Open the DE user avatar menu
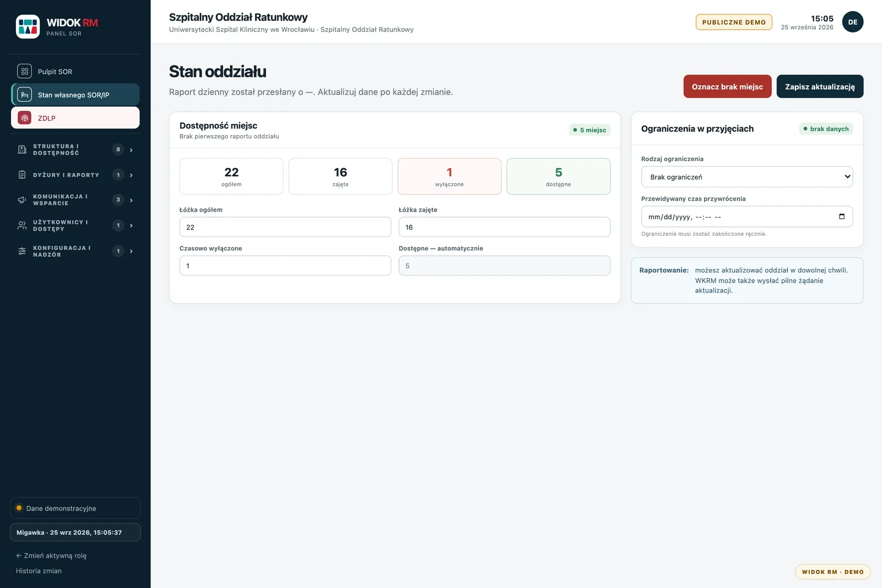This screenshot has width=882, height=588. [x=853, y=22]
